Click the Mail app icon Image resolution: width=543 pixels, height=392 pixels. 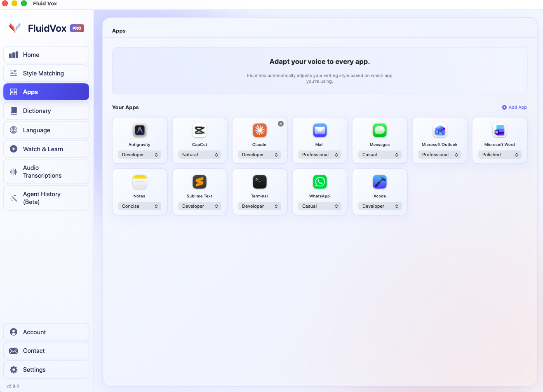(x=320, y=130)
